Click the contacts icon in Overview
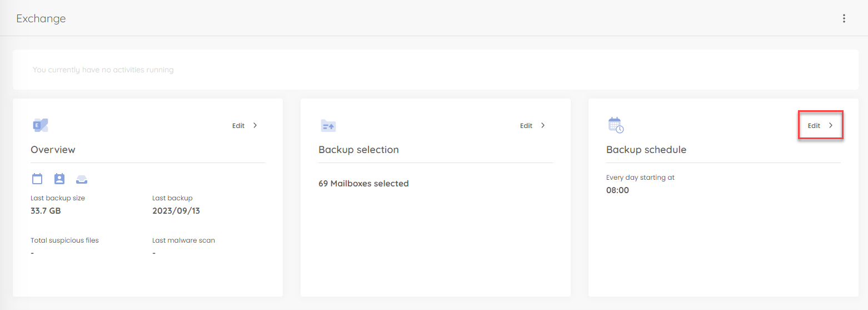The height and width of the screenshot is (310, 868). [x=59, y=179]
